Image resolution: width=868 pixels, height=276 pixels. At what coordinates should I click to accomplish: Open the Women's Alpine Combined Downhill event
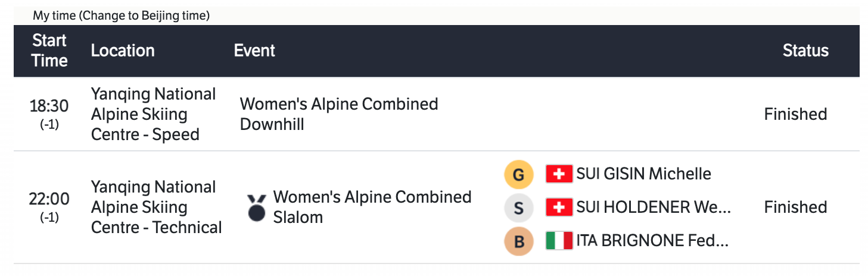point(338,114)
